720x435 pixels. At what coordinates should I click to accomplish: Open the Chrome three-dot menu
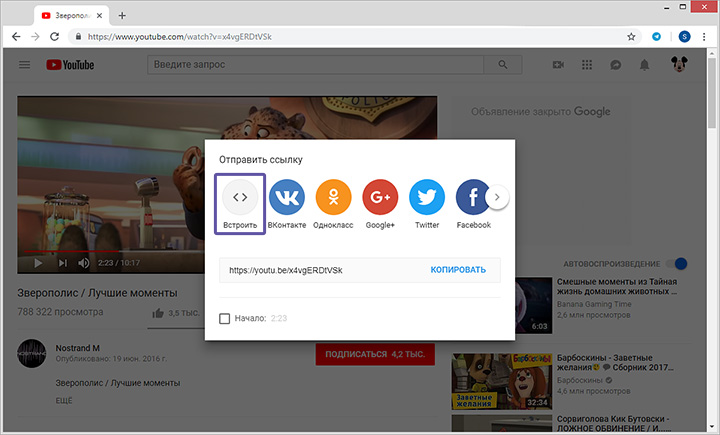(704, 37)
